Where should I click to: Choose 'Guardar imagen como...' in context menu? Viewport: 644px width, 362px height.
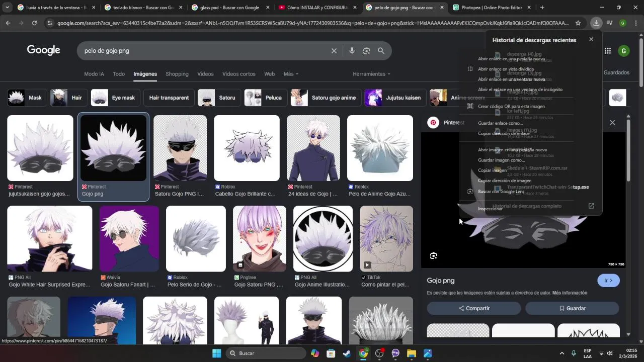[501, 160]
